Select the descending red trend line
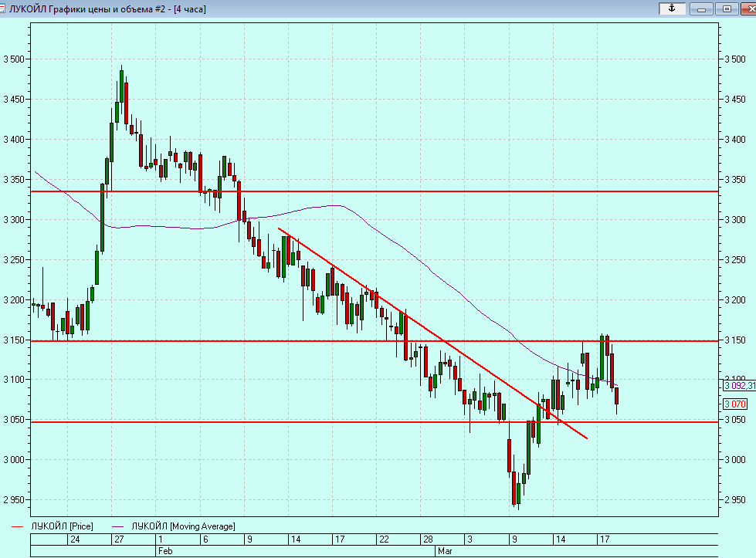 pyautogui.click(x=432, y=333)
